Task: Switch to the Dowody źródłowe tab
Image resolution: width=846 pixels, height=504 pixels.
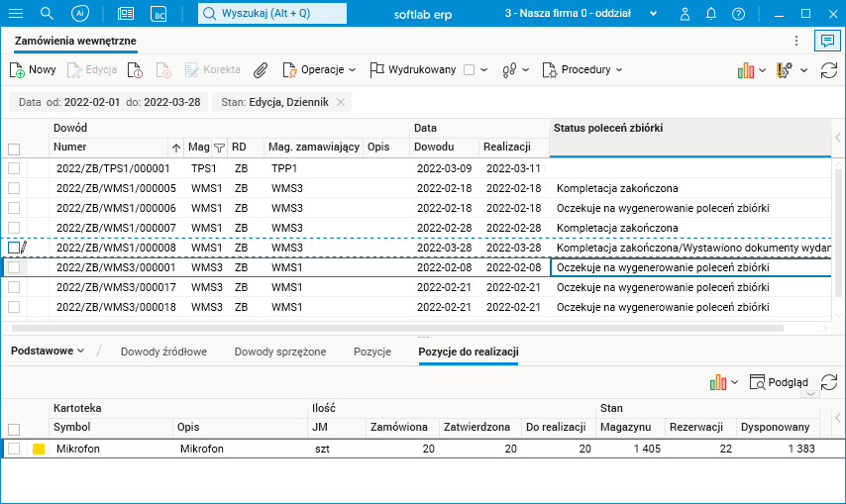Action: 163,352
